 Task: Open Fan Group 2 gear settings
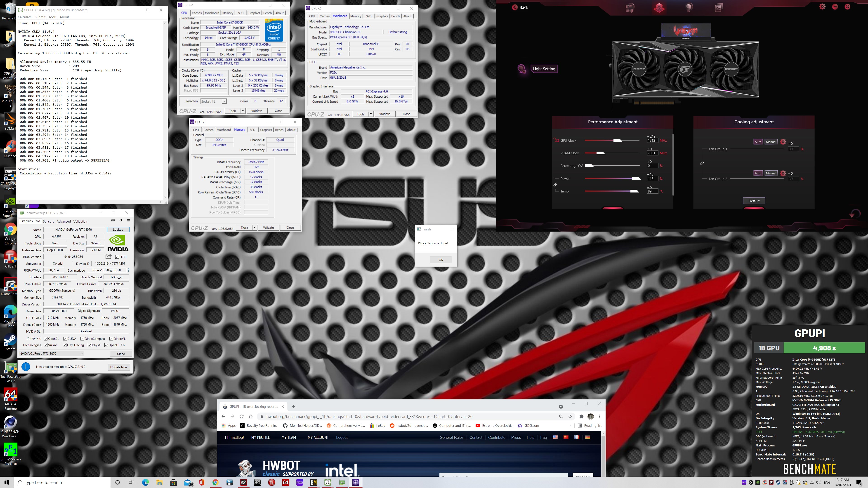click(783, 173)
